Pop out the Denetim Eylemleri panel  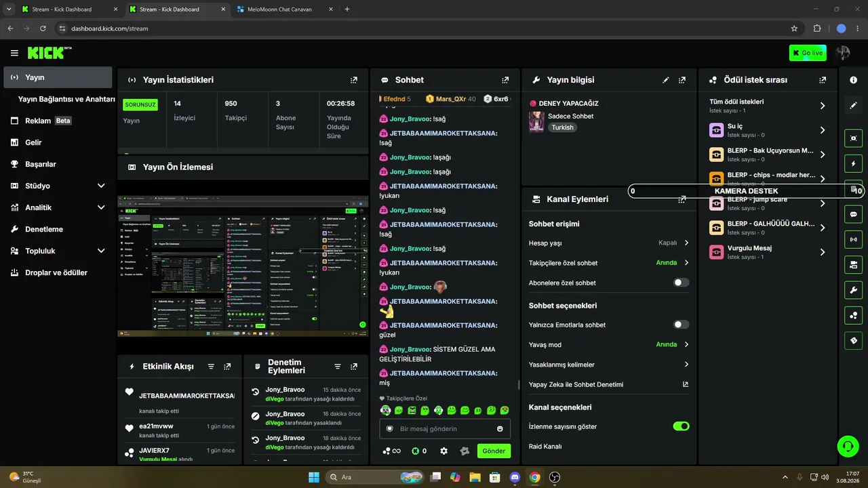[x=354, y=367]
